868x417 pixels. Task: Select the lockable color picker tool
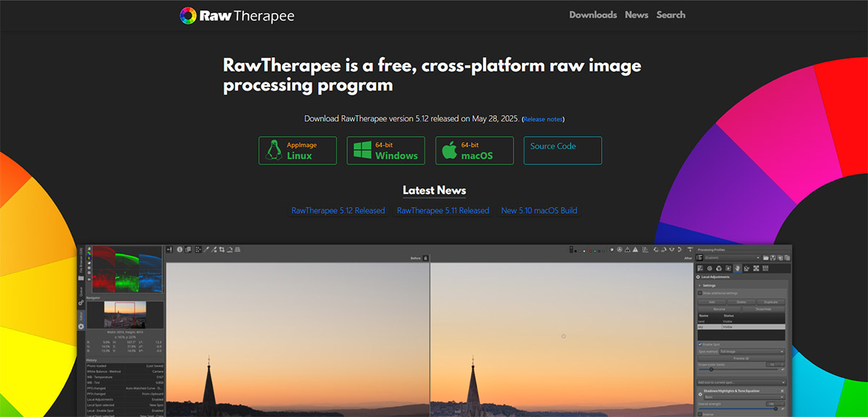click(214, 249)
